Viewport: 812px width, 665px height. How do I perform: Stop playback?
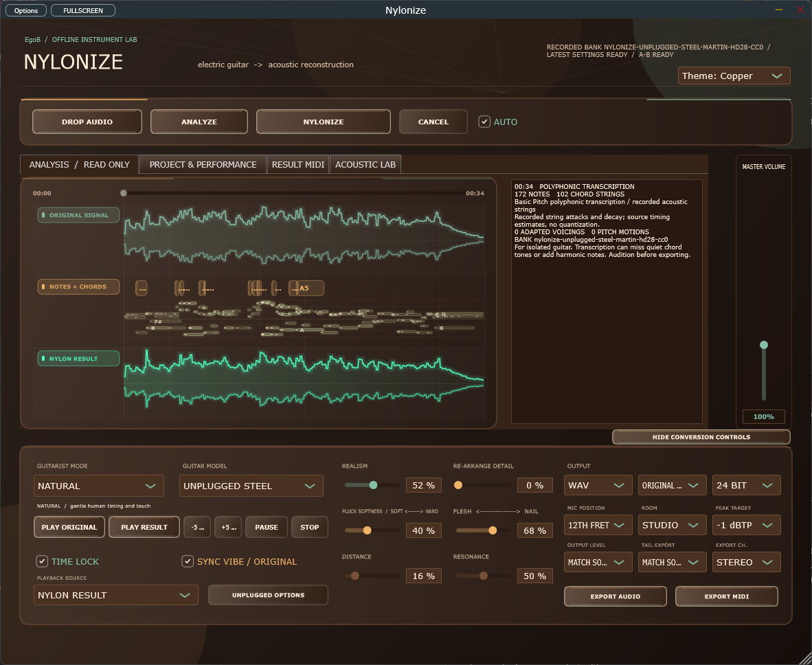click(x=310, y=527)
